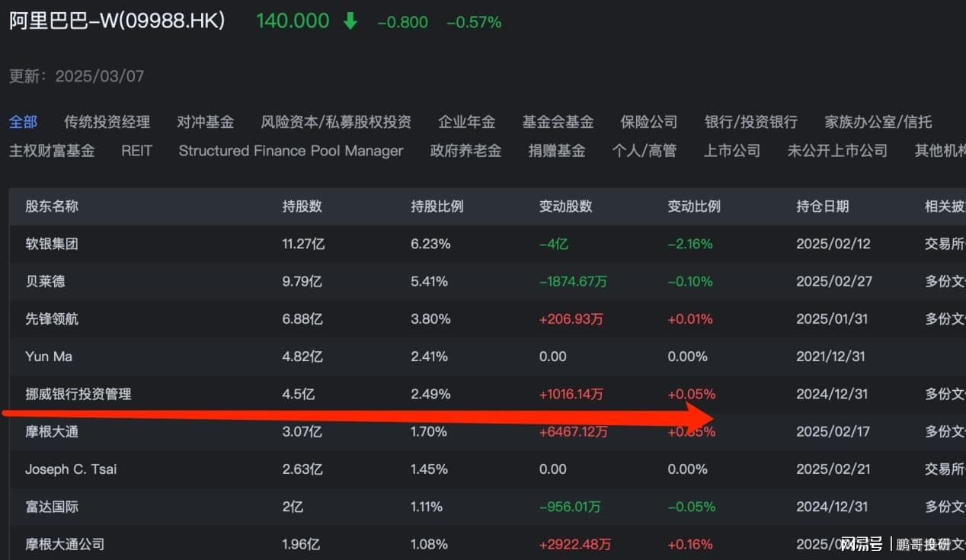This screenshot has height=560, width=966.
Task: Choose 未公开上市公司 filter
Action: click(837, 151)
